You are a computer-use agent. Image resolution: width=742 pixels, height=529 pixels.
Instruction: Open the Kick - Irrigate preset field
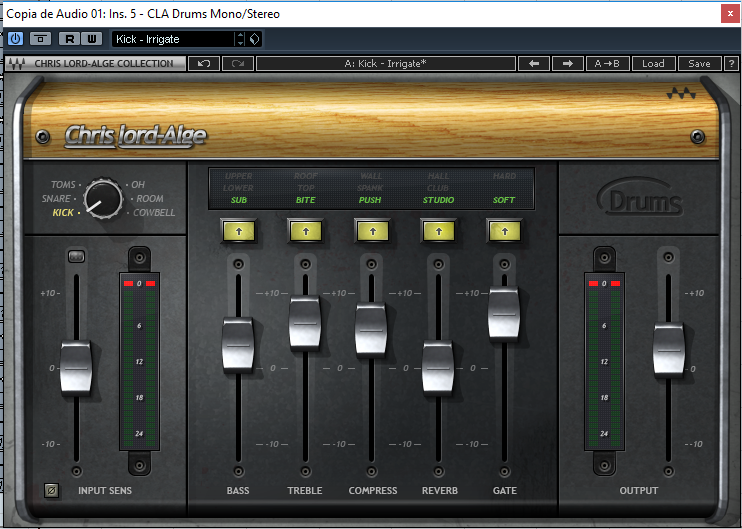tap(173, 39)
